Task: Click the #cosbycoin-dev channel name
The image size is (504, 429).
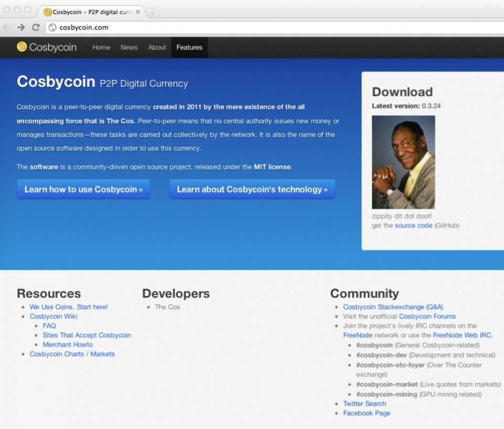Action: 382,355
